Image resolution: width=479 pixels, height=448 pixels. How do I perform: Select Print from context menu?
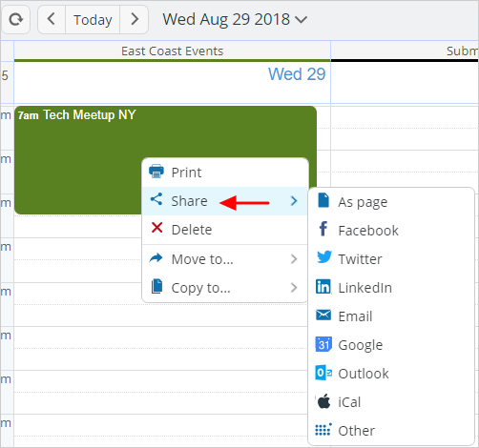click(225, 173)
